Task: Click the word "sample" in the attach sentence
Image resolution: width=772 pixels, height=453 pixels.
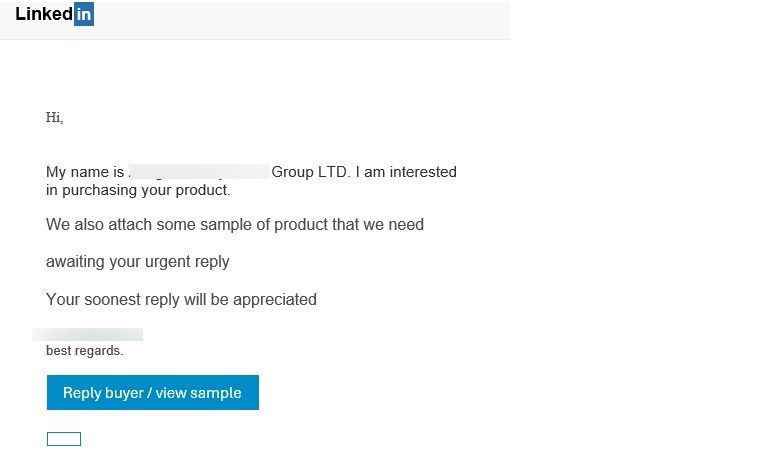Action: [x=227, y=225]
